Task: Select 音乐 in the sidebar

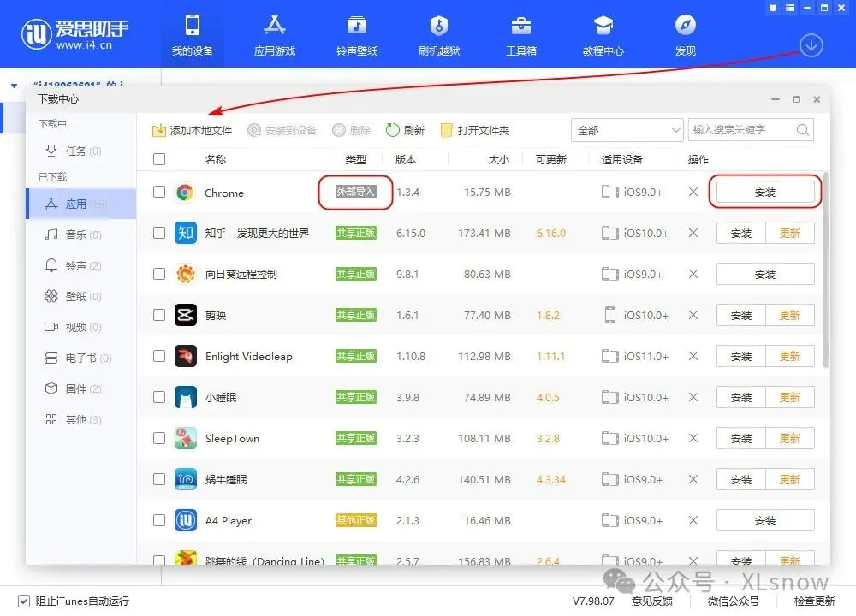Action: click(80, 234)
